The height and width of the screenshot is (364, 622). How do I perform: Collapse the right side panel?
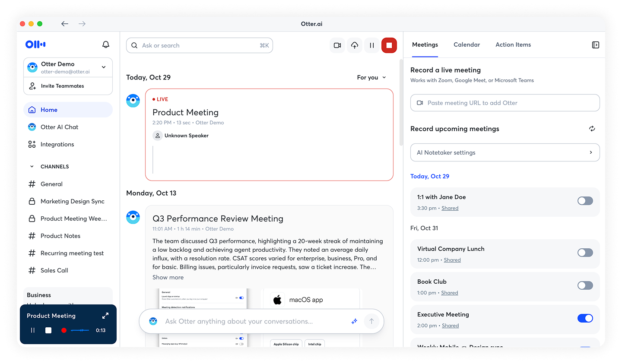[596, 45]
